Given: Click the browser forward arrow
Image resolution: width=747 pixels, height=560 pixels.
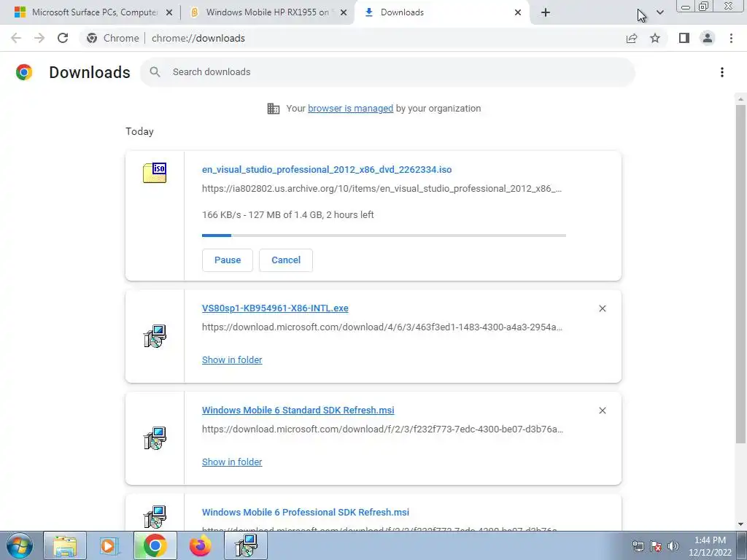Looking at the screenshot, I should click(x=39, y=38).
